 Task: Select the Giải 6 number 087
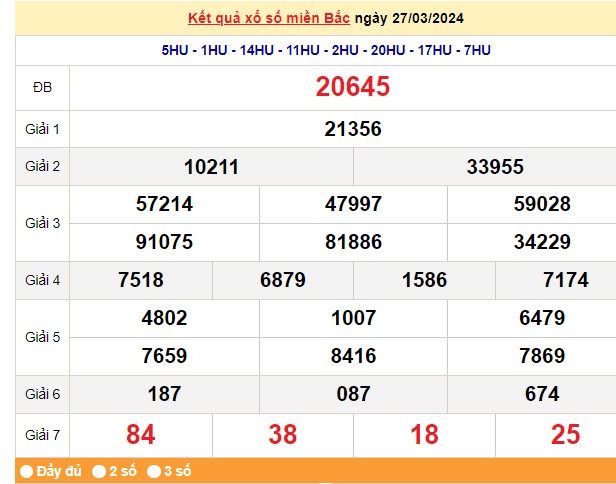click(352, 394)
